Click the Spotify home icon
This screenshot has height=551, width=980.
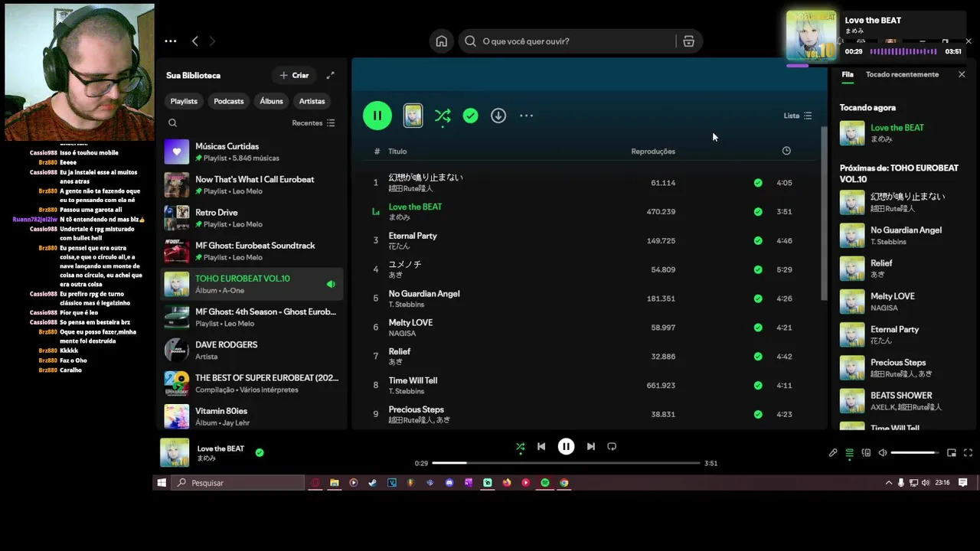[x=442, y=41]
